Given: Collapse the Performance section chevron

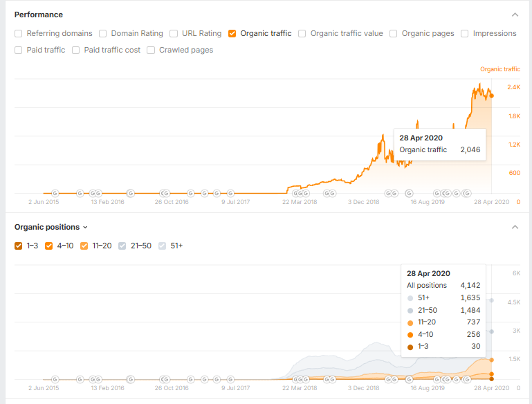Looking at the screenshot, I should [515, 15].
